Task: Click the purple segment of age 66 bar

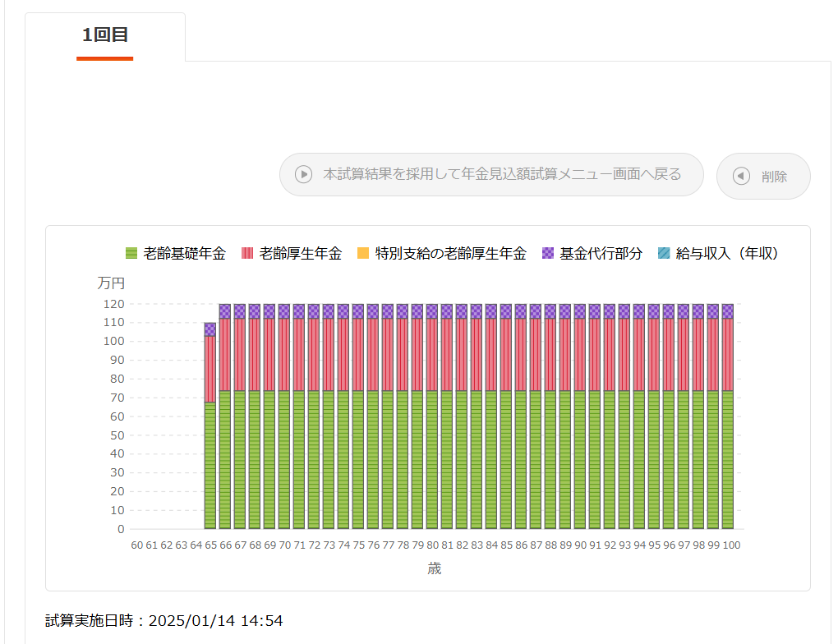Action: point(225,311)
